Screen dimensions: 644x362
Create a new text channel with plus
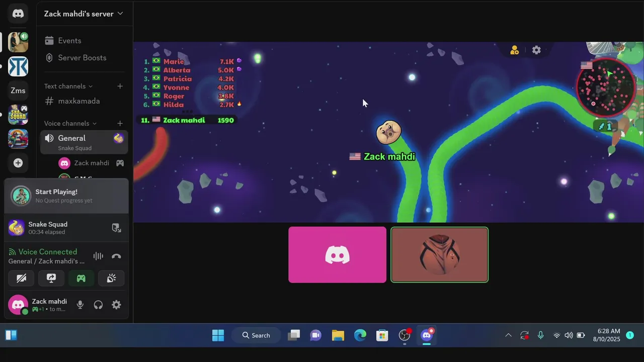120,86
